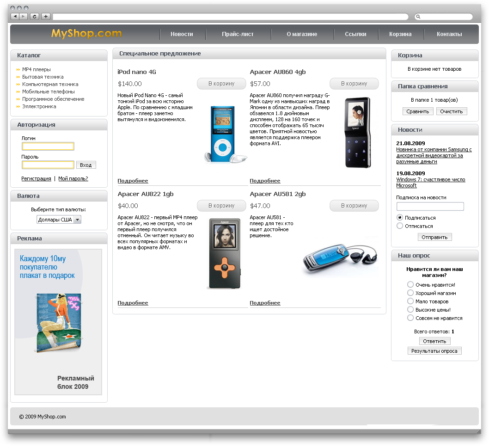Select the Мало товаров poll option
Screen dimensions: 489x448
click(410, 301)
